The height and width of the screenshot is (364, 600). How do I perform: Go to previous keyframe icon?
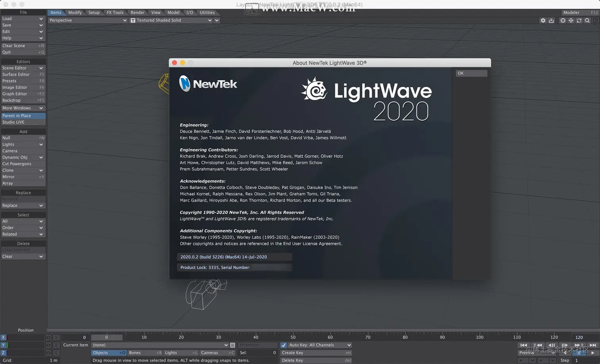click(x=538, y=345)
